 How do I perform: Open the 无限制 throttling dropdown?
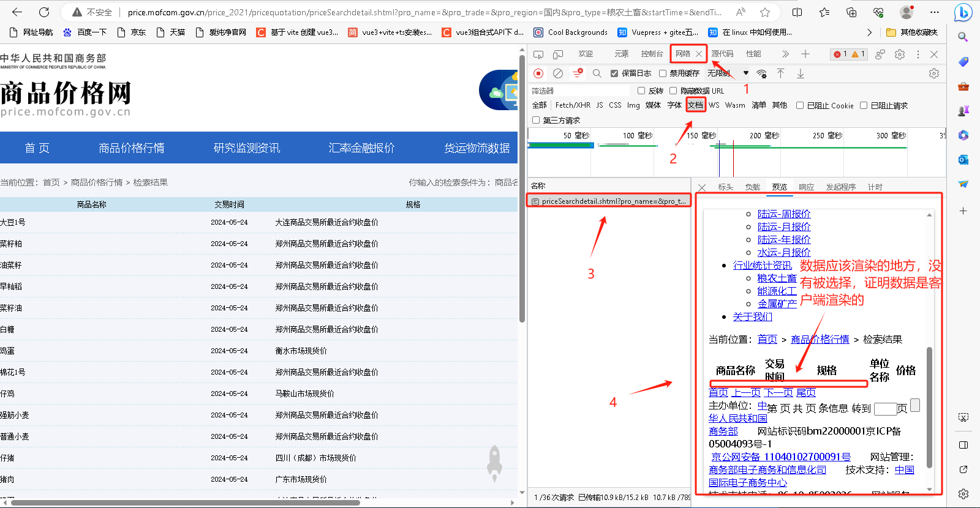[x=728, y=73]
